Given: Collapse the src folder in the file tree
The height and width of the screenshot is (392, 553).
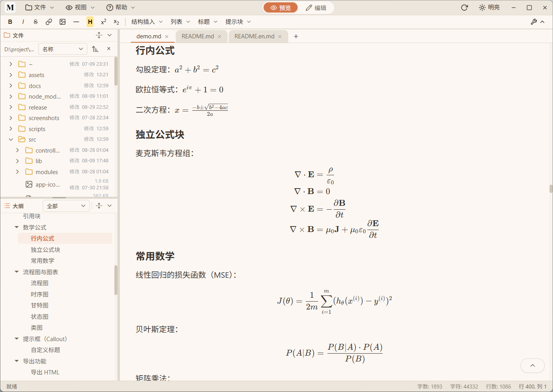Looking at the screenshot, I should coord(11,140).
